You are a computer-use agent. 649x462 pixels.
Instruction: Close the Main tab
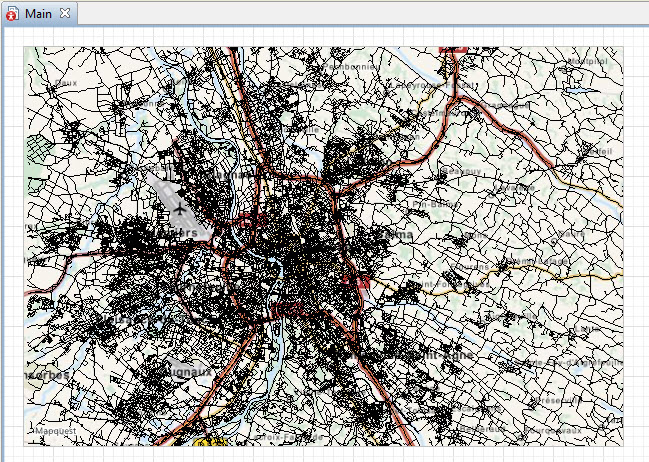point(65,13)
